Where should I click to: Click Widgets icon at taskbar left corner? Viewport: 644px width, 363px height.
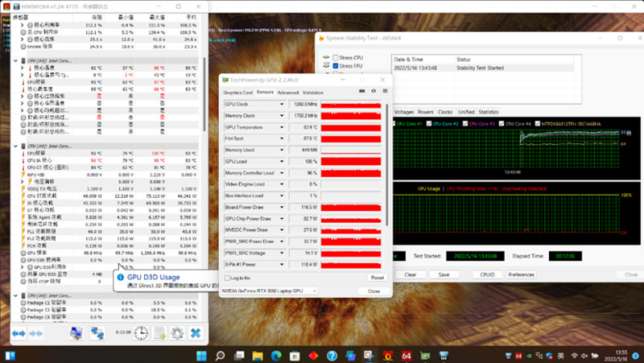(10, 355)
